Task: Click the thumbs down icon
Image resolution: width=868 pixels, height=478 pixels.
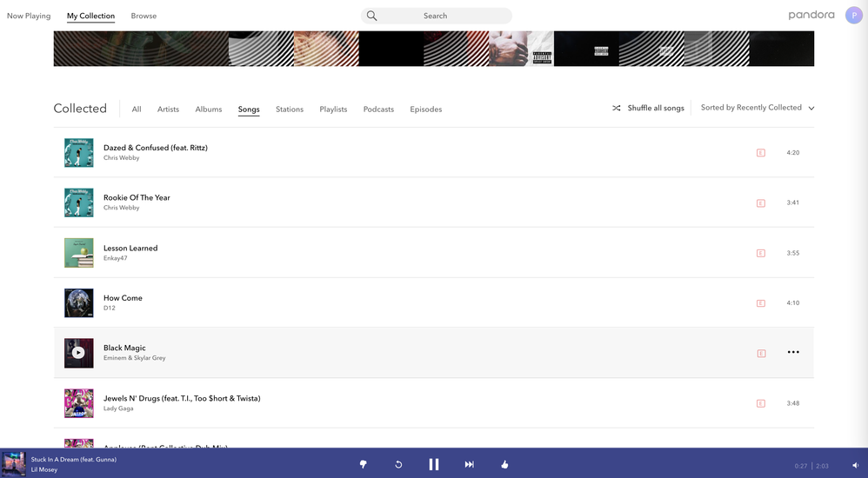Action: coord(363,464)
